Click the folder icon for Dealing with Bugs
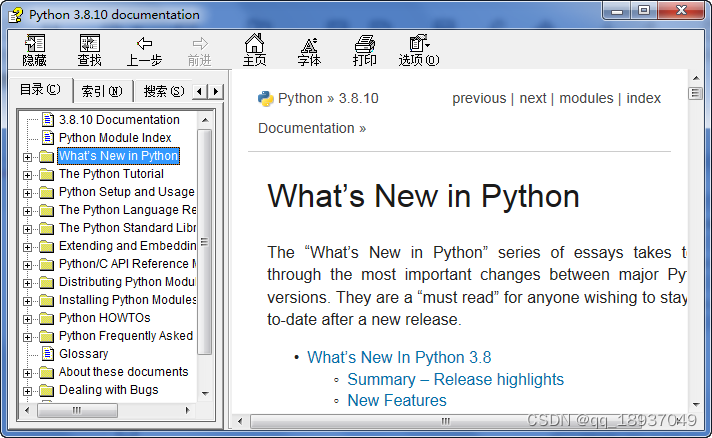This screenshot has height=438, width=712. pos(46,390)
